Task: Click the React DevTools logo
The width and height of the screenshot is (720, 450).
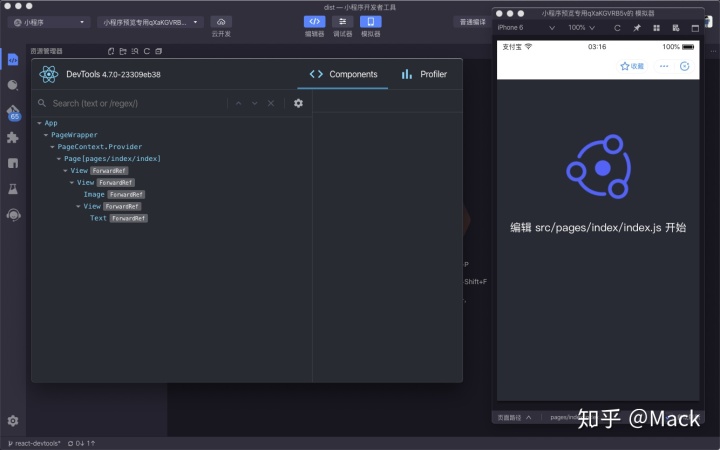Action: click(49, 74)
